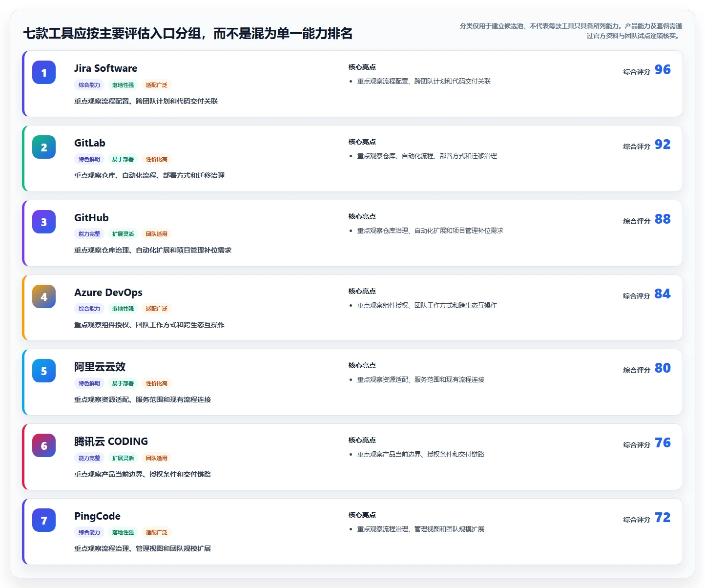Select the 综合能力 tag under Azure DevOps
The width and height of the screenshot is (705, 588).
pyautogui.click(x=89, y=309)
